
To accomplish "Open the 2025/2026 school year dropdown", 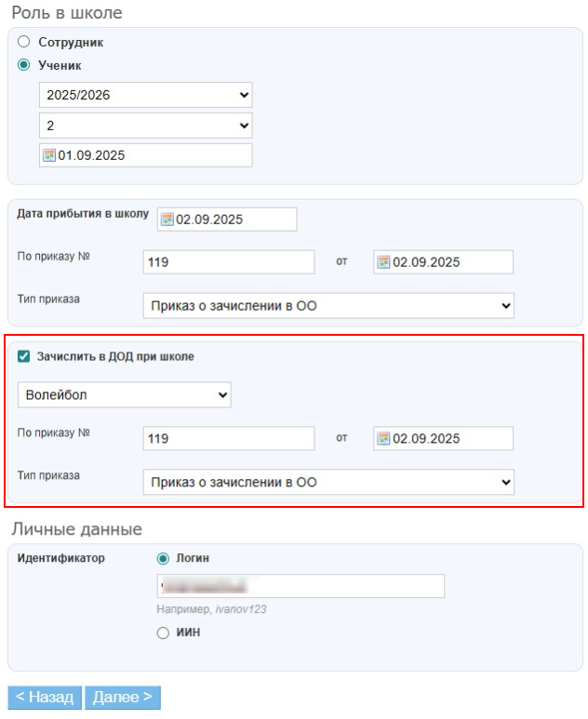I will point(145,95).
